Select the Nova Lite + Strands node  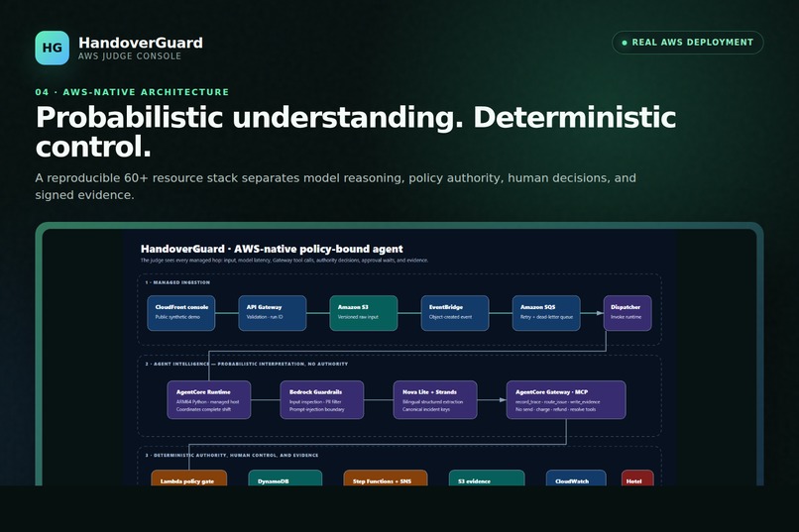[x=435, y=400]
